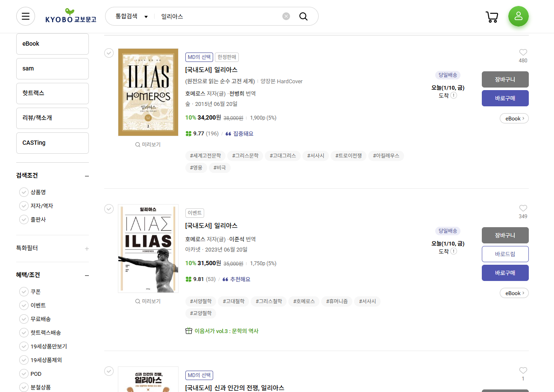This screenshot has width=554, height=392.
Task: Filter by the #트로이전쟁 tag
Action: 349,156
